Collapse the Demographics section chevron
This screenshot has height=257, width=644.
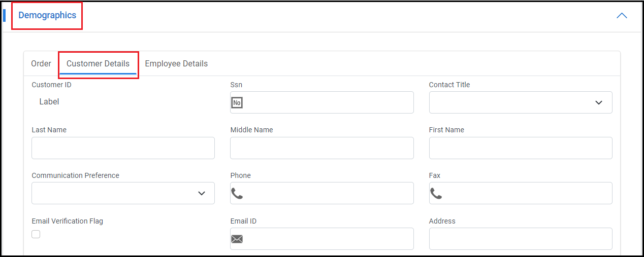point(621,16)
